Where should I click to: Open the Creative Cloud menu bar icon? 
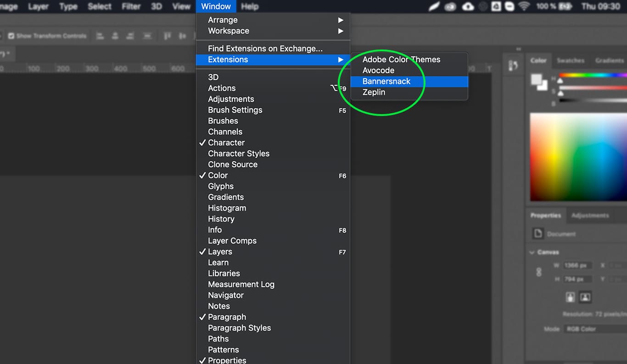point(451,6)
